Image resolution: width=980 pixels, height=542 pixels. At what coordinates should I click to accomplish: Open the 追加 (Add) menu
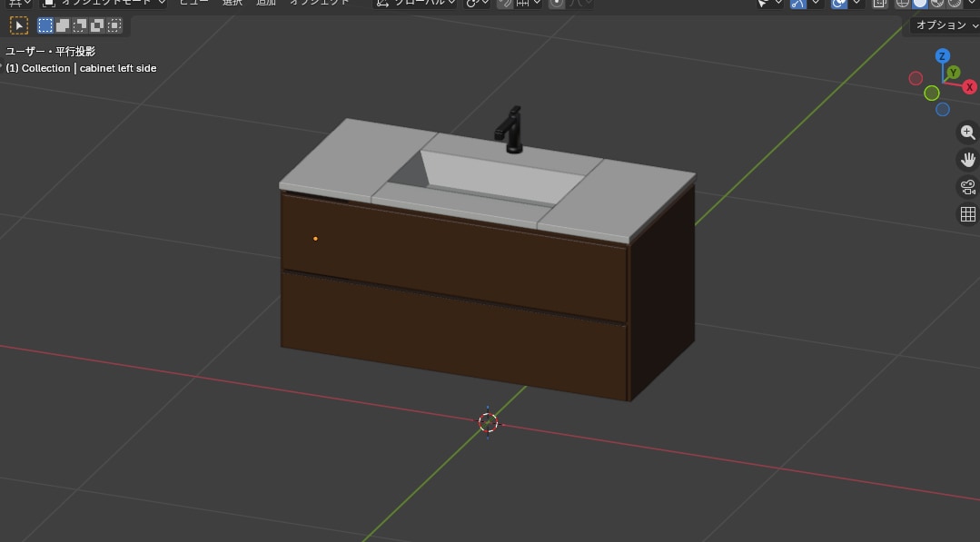click(265, 3)
